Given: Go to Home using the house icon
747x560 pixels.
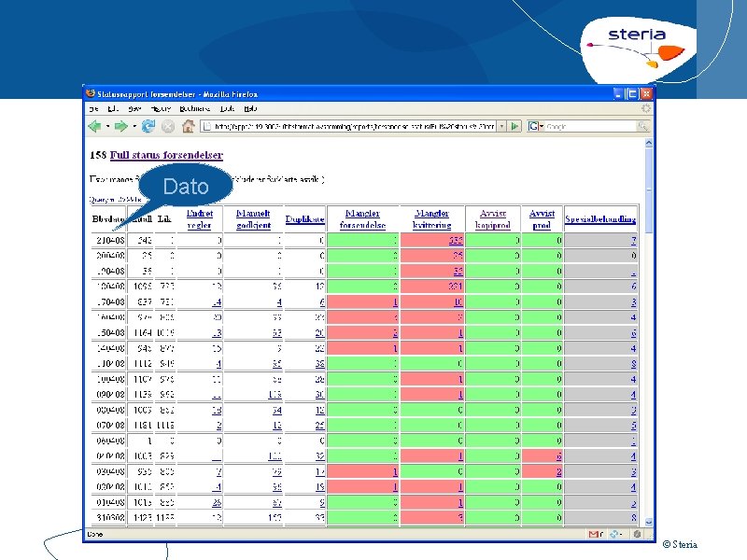Looking at the screenshot, I should (x=189, y=126).
